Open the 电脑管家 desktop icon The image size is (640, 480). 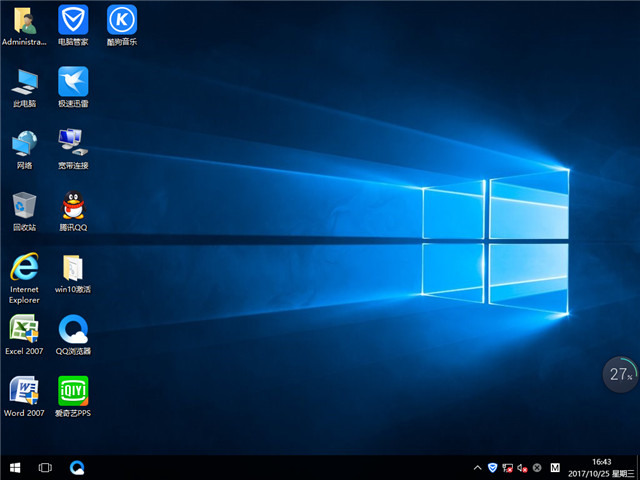coord(72,20)
